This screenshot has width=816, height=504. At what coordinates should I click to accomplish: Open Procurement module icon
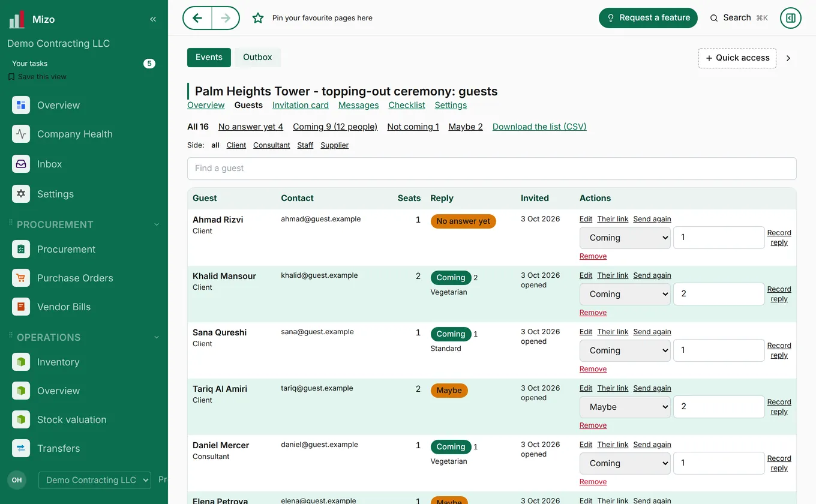click(21, 249)
